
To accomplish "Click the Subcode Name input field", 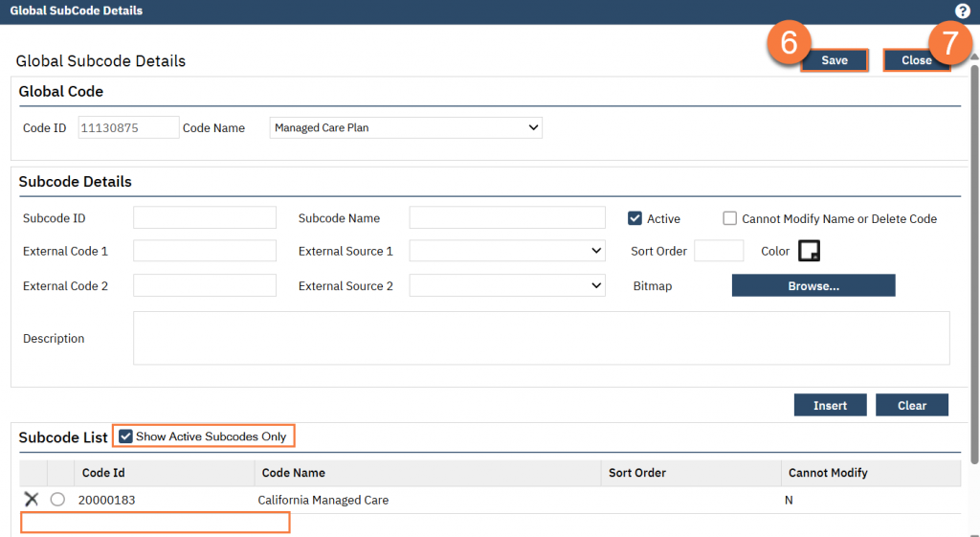I will (x=507, y=218).
